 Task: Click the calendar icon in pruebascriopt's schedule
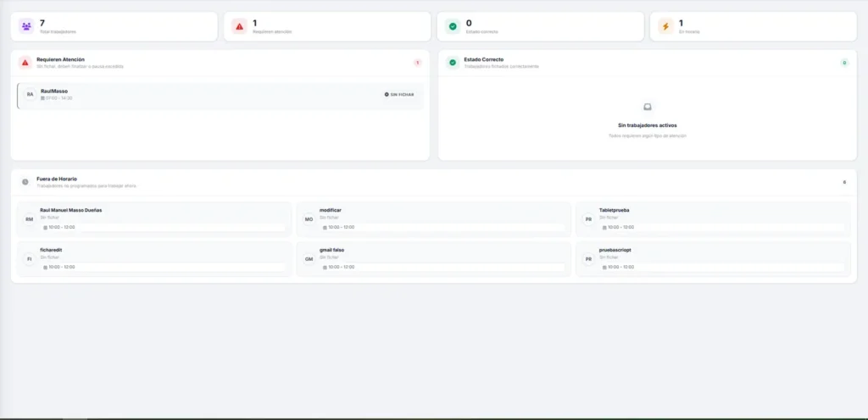[604, 268]
